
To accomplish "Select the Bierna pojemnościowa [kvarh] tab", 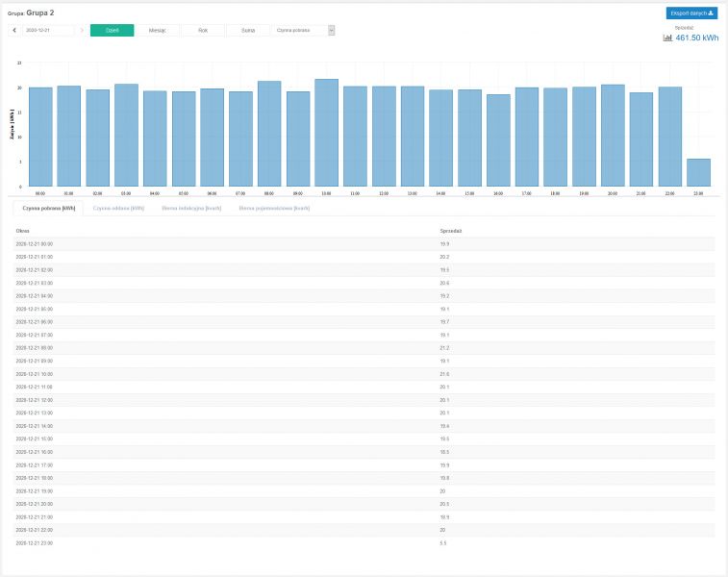I will (x=275, y=208).
